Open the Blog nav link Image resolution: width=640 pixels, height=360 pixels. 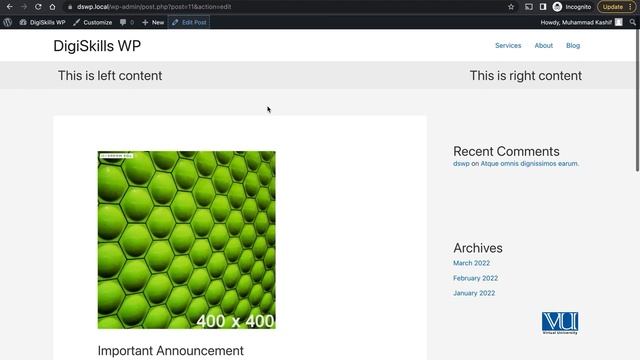pos(573,45)
